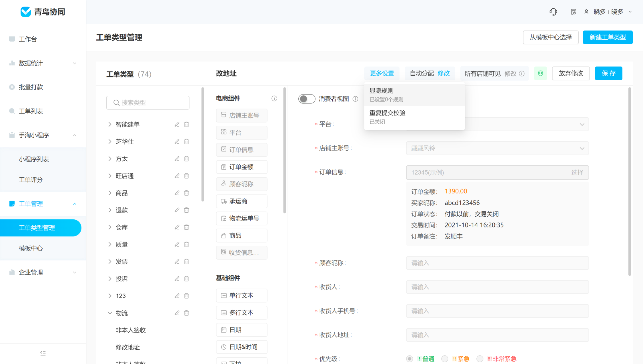Viewport: 643px width, 364px height.
Task: Click the 收货人手机号 input field
Action: [x=497, y=311]
